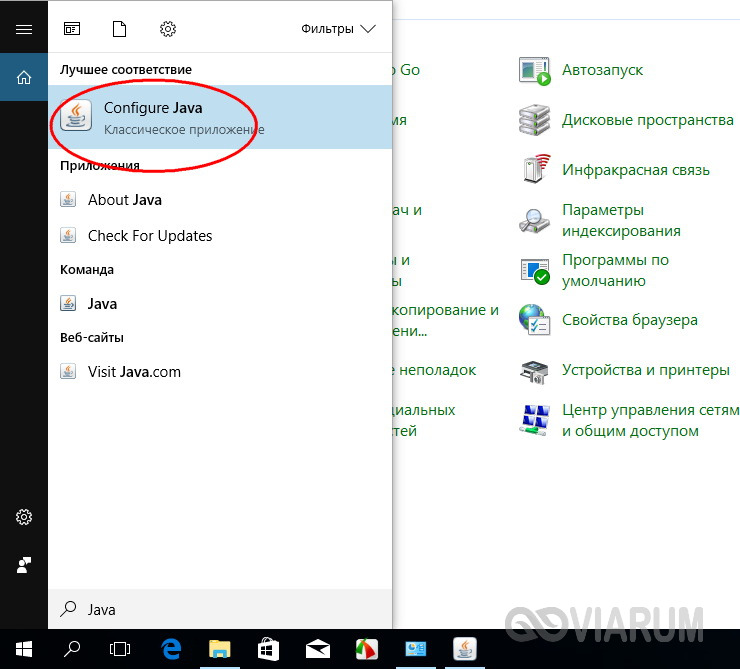Click the network center icon
The width and height of the screenshot is (740, 669).
point(535,420)
